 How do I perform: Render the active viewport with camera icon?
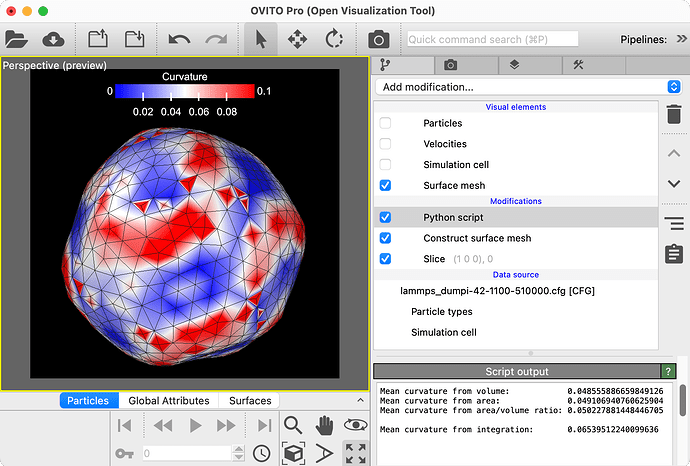378,40
